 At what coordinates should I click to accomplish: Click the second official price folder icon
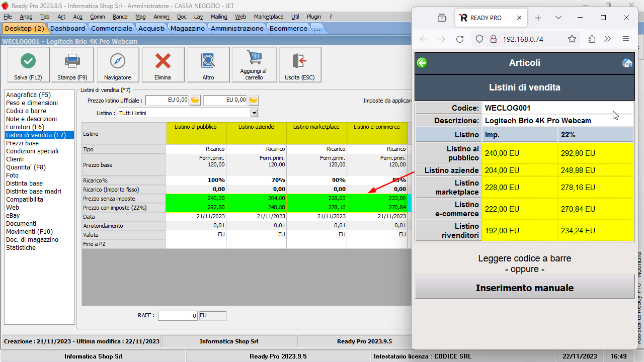tap(254, 101)
